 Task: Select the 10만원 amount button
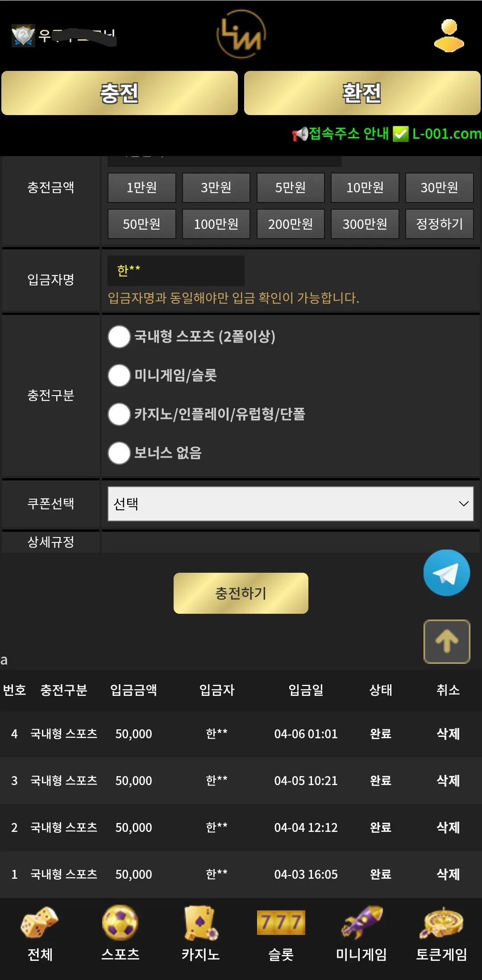(365, 188)
